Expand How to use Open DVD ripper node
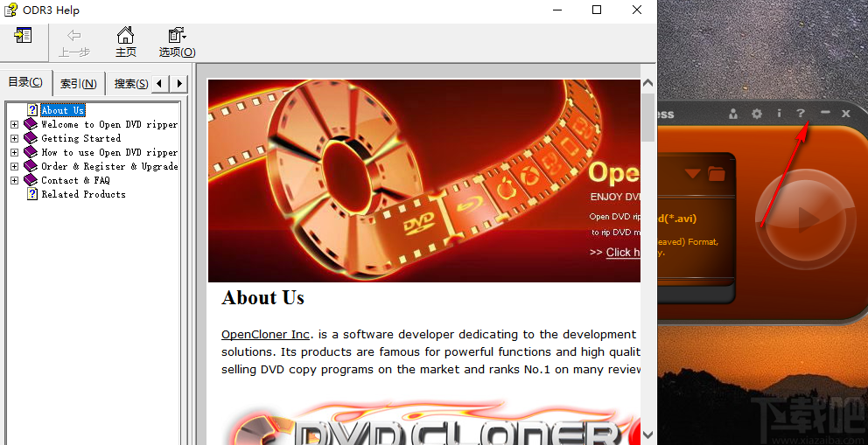 (14, 152)
